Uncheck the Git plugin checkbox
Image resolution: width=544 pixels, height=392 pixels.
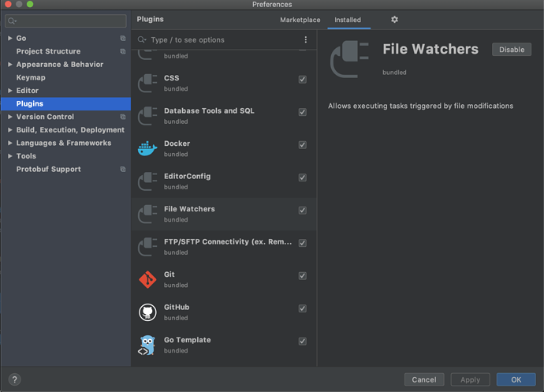[x=303, y=276]
